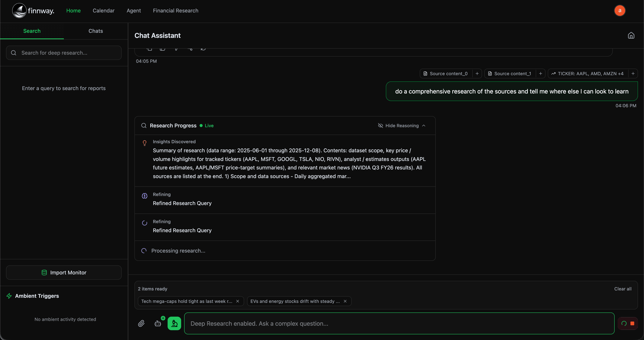Remove the EVs and energy stocks chip
The height and width of the screenshot is (340, 644).
tap(345, 301)
